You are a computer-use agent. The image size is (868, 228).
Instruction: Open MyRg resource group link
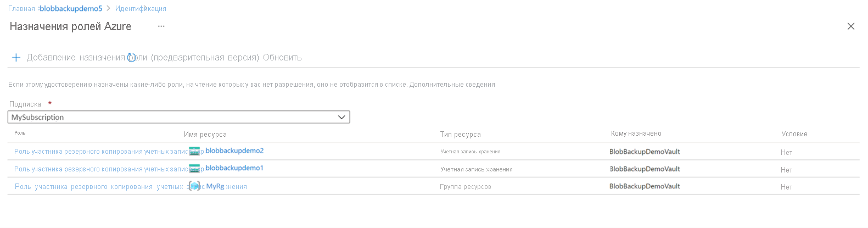pyautogui.click(x=215, y=186)
